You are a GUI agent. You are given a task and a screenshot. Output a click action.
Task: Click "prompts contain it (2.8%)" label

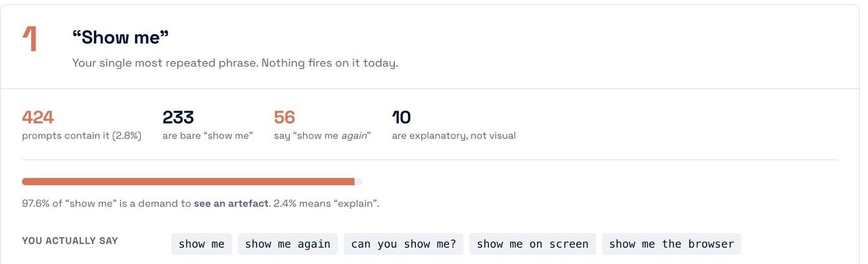(82, 136)
